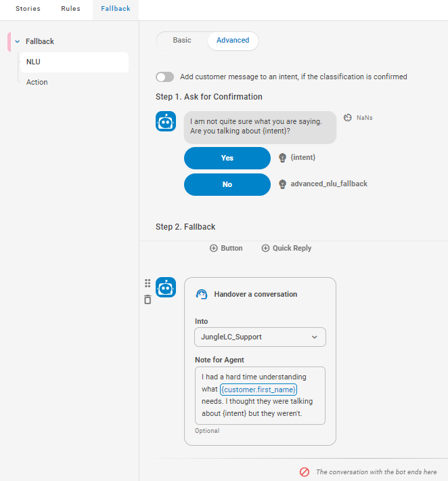Click the Handover a conversation title
Screen dimensions: 448x481
coord(256,294)
